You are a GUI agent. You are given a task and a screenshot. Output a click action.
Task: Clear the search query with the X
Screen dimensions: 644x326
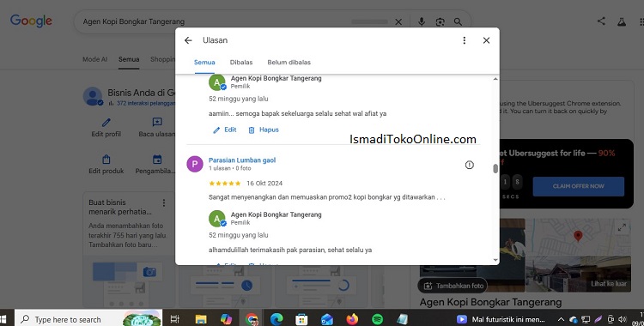(398, 21)
